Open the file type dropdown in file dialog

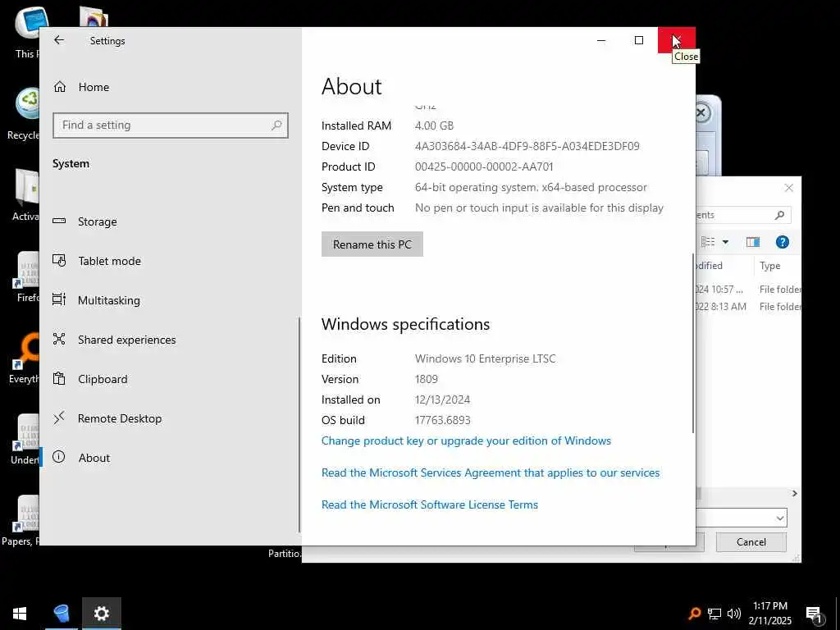(780, 518)
